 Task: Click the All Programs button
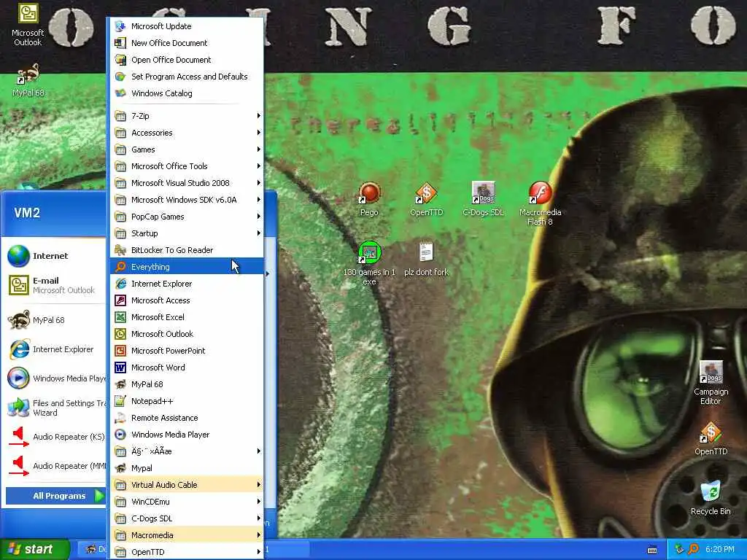[x=55, y=496]
